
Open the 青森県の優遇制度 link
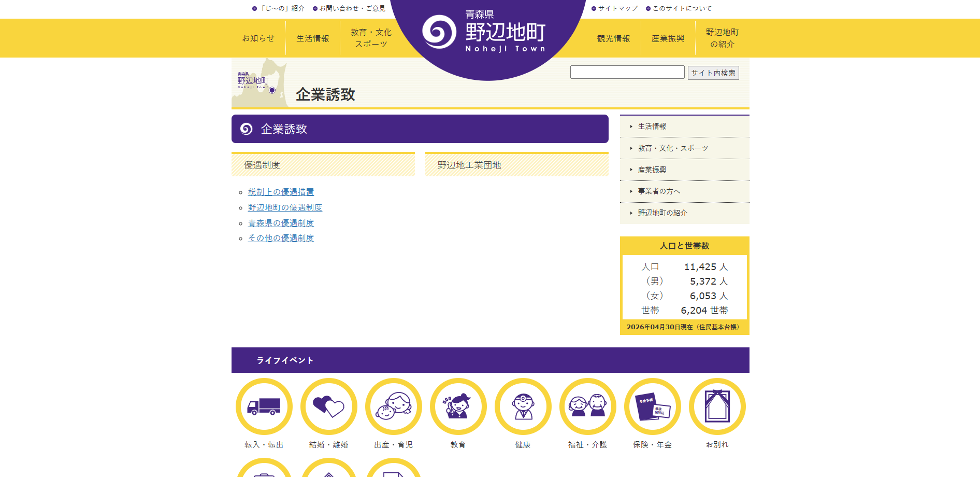coord(281,223)
